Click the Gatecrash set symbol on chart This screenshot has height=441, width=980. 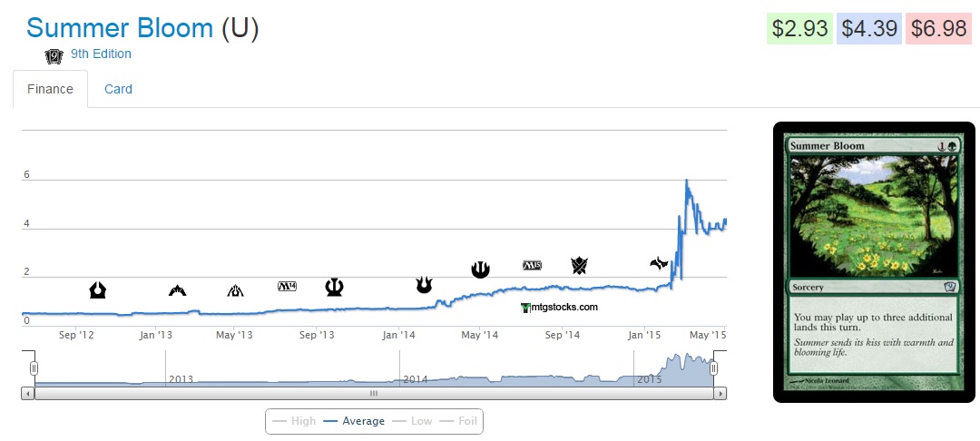[x=178, y=290]
